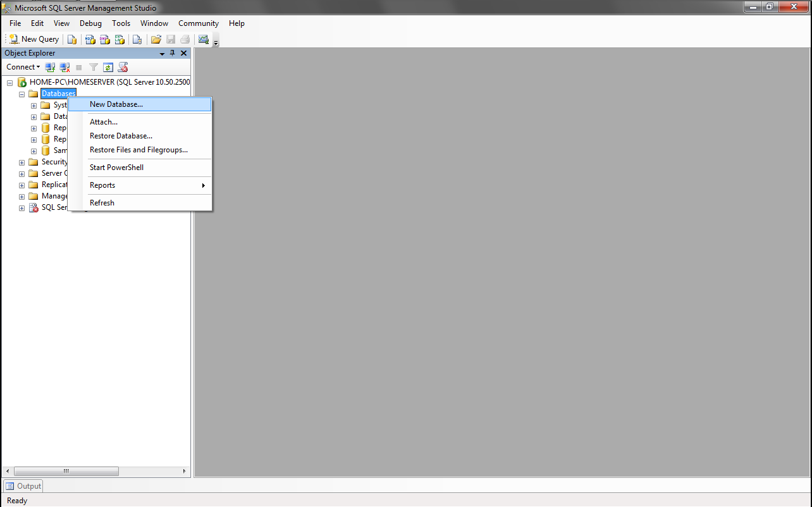Open the Debug menu
Screen dimensions: 812x507
tap(90, 23)
